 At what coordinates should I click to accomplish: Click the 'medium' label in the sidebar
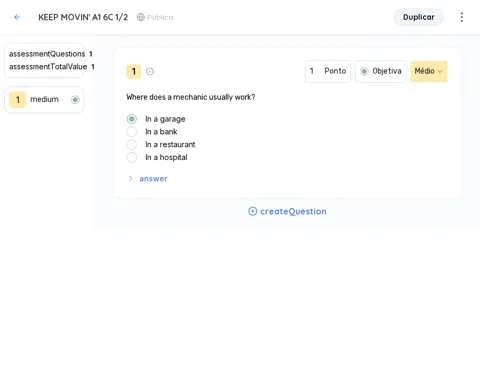pyautogui.click(x=44, y=99)
